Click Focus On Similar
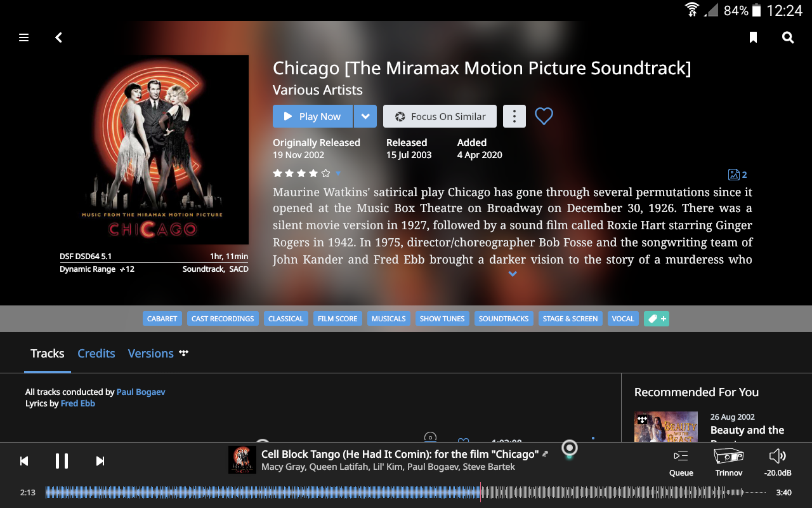 (x=440, y=116)
